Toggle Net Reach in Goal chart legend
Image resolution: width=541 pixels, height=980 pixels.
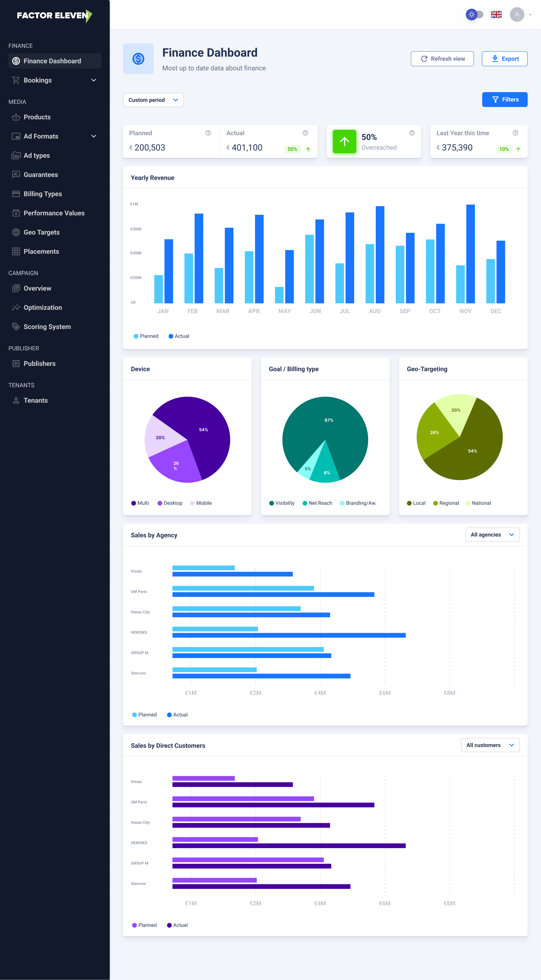coord(317,503)
